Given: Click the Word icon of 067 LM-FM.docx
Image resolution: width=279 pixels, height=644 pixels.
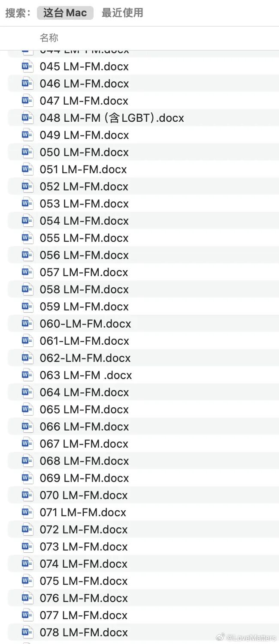Looking at the screenshot, I should tap(27, 444).
